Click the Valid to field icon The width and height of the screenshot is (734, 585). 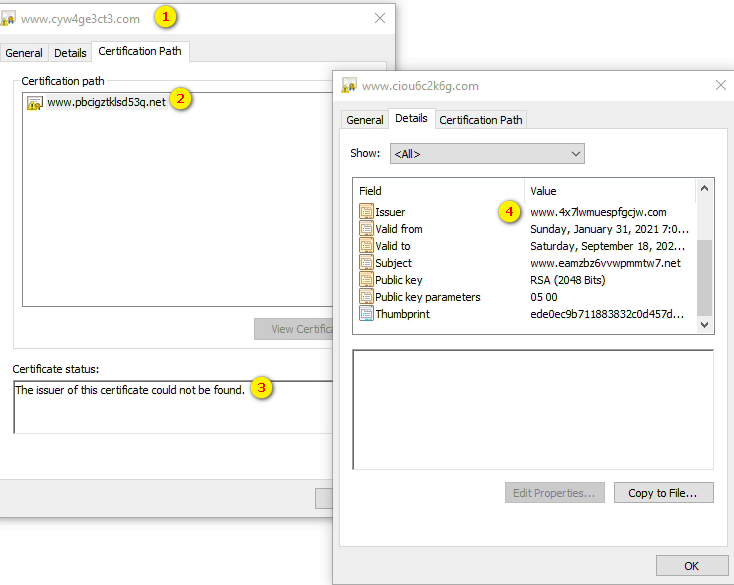click(x=366, y=245)
